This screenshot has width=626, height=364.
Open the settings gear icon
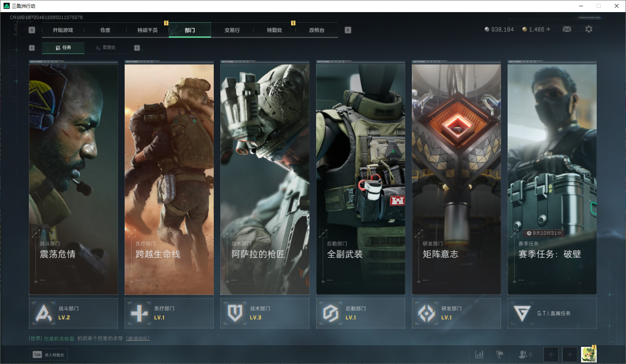coord(589,29)
